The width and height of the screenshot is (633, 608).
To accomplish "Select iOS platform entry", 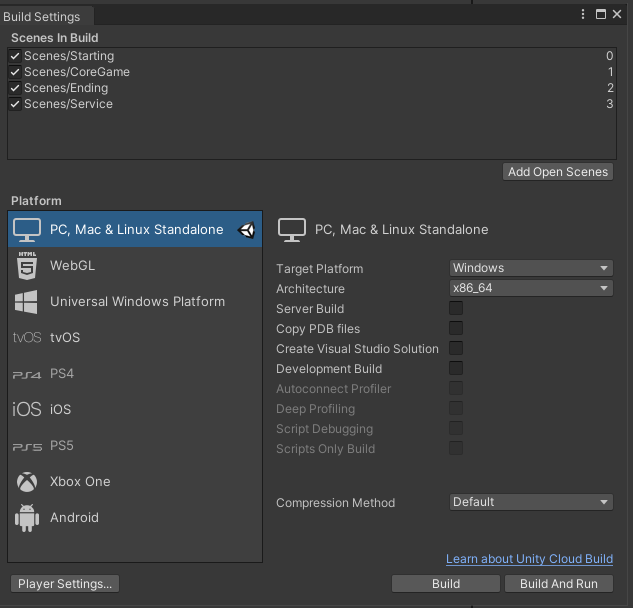I will pos(135,409).
